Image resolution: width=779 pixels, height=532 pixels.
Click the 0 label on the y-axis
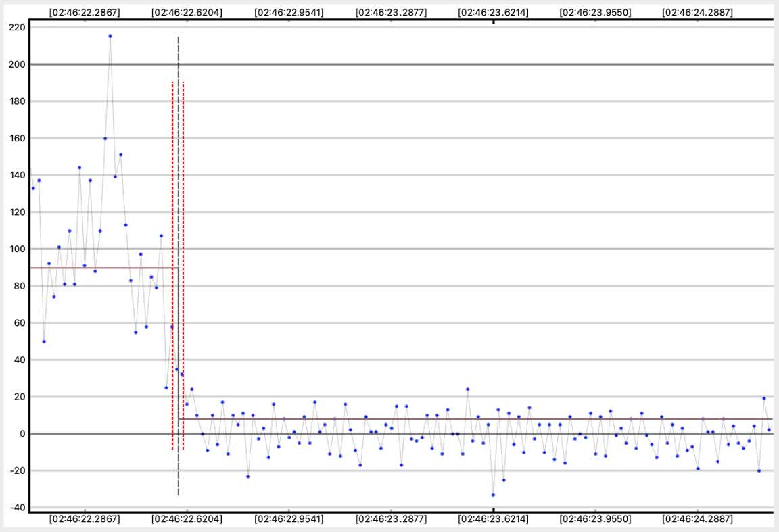tap(22, 434)
